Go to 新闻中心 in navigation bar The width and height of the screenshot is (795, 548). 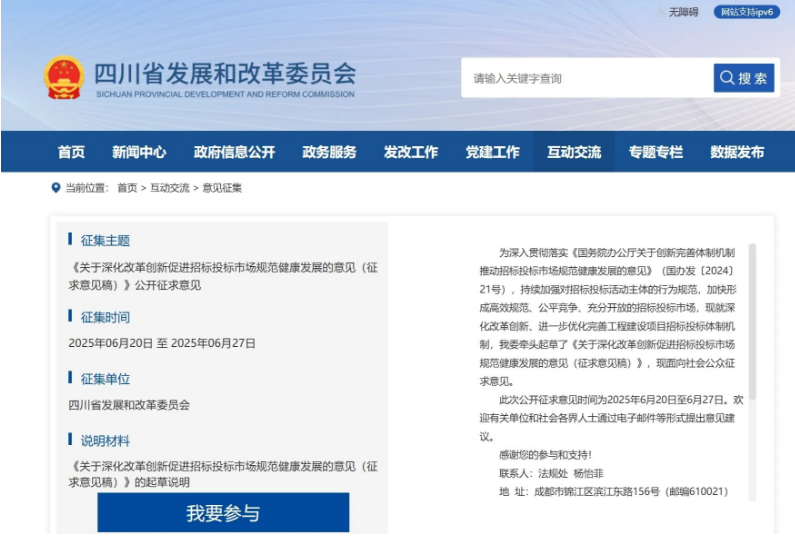point(139,152)
